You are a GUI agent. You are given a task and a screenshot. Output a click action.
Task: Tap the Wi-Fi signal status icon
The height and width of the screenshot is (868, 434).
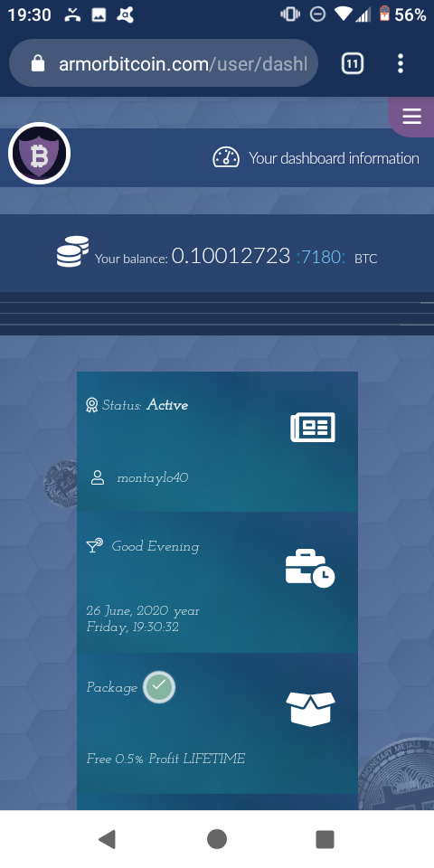[x=344, y=14]
